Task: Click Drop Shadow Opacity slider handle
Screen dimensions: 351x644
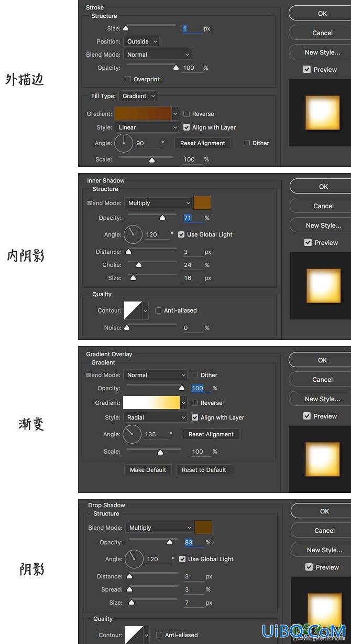Action: click(169, 542)
